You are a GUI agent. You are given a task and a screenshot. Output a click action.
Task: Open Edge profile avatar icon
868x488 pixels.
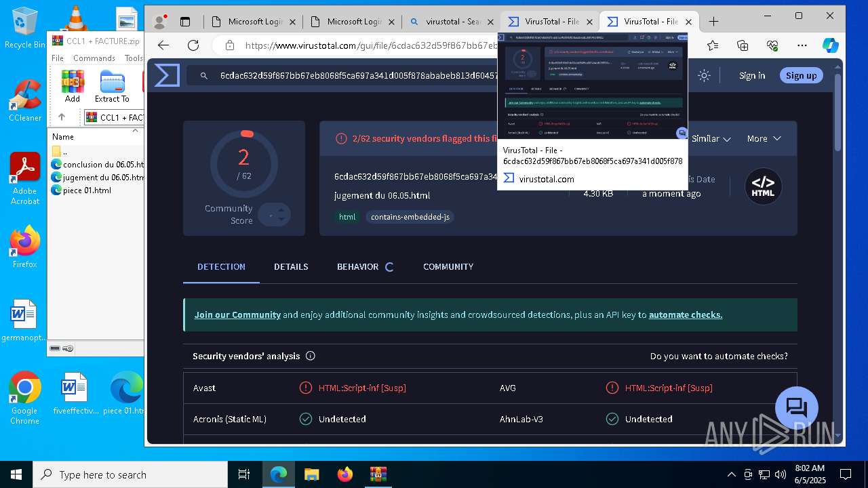(160, 22)
